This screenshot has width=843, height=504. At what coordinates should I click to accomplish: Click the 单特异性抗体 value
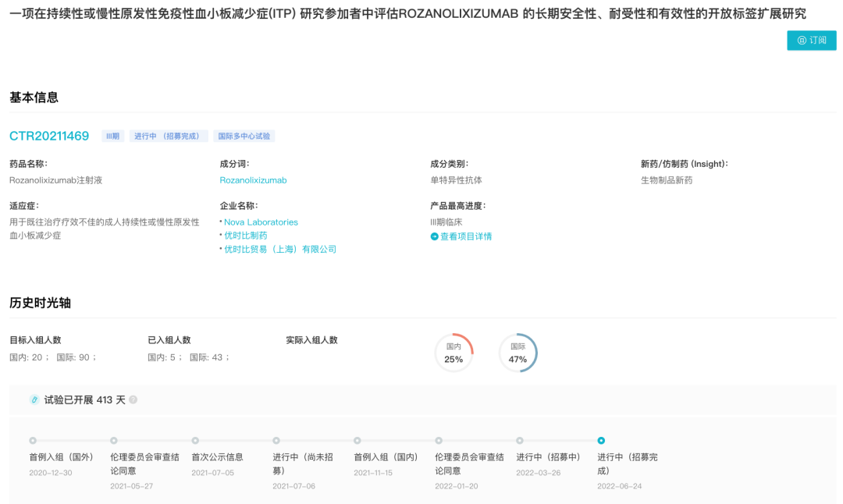click(456, 180)
